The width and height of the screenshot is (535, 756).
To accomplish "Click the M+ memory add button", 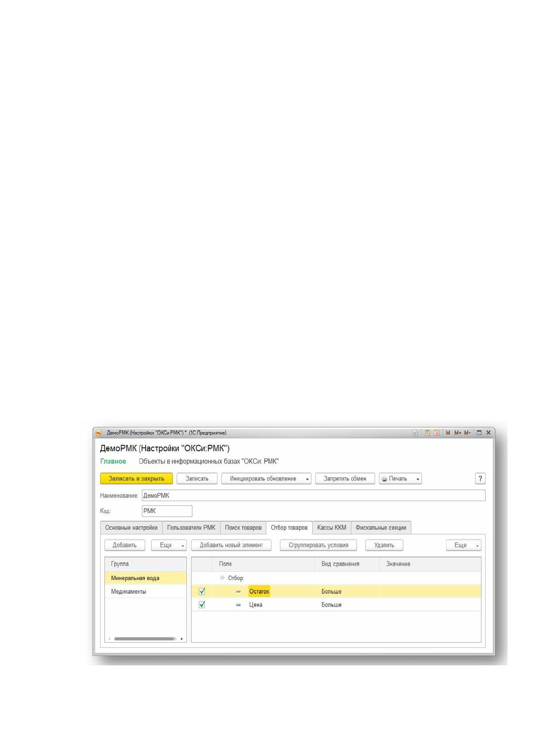I will click(458, 433).
